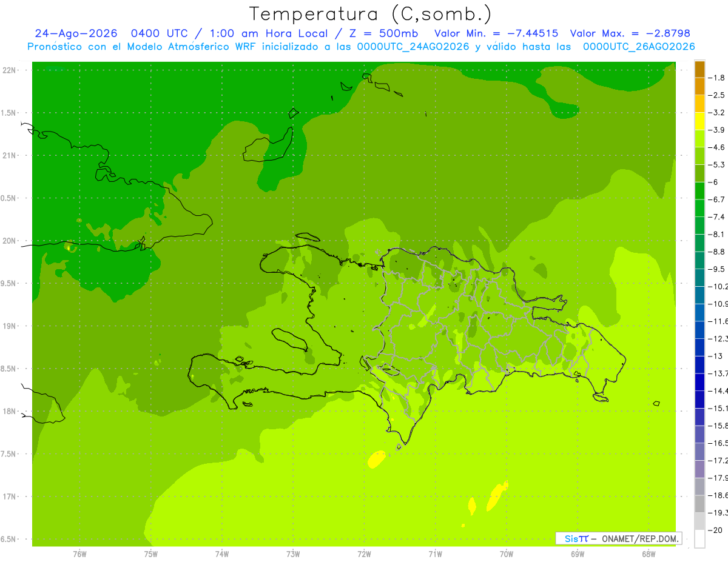Click the lime swatch between -3.9 and -4.6

[x=699, y=139]
